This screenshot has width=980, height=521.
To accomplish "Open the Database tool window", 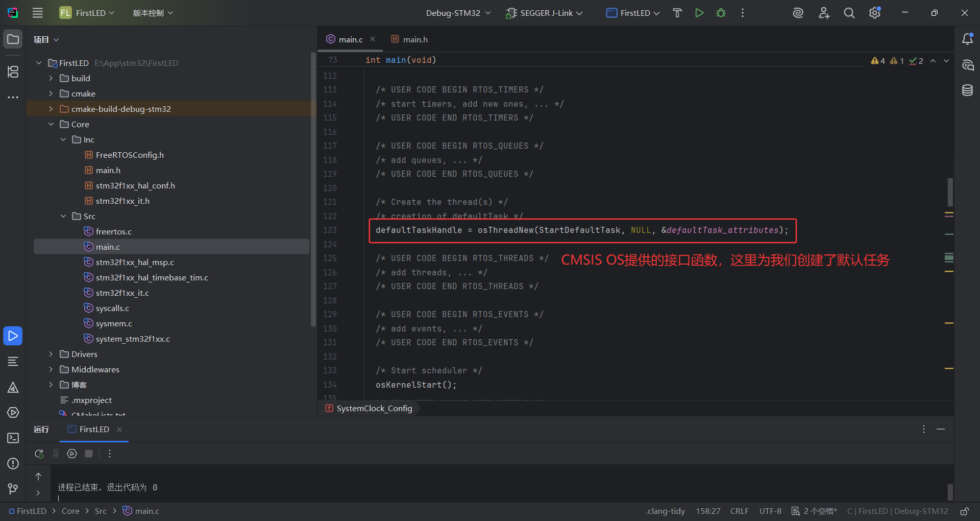I will (x=967, y=90).
